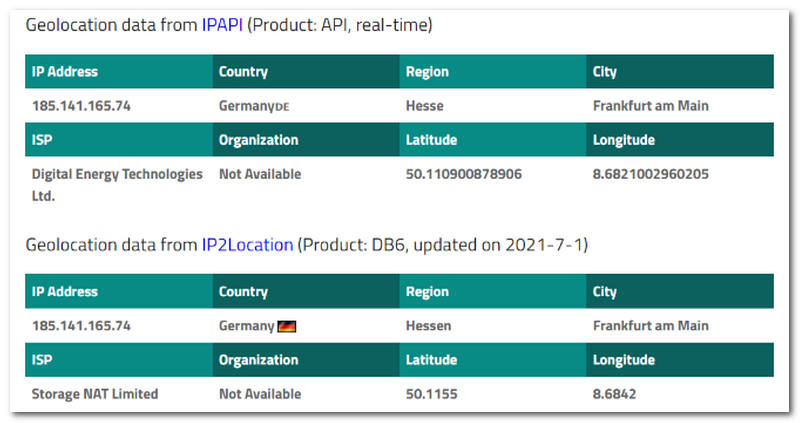This screenshot has height=423, width=800.
Task: Click Not Available organization in IP2Location table
Action: click(260, 394)
